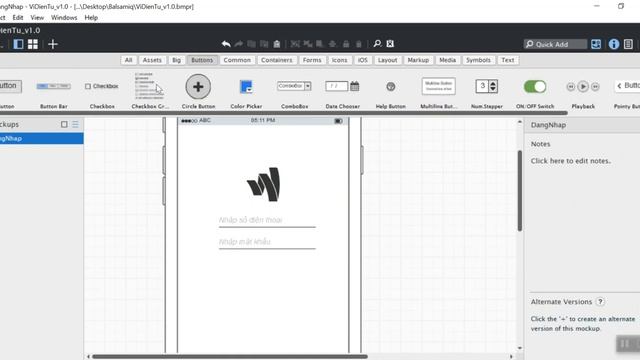Click 'Click here to edit notes.' text

pos(571,161)
